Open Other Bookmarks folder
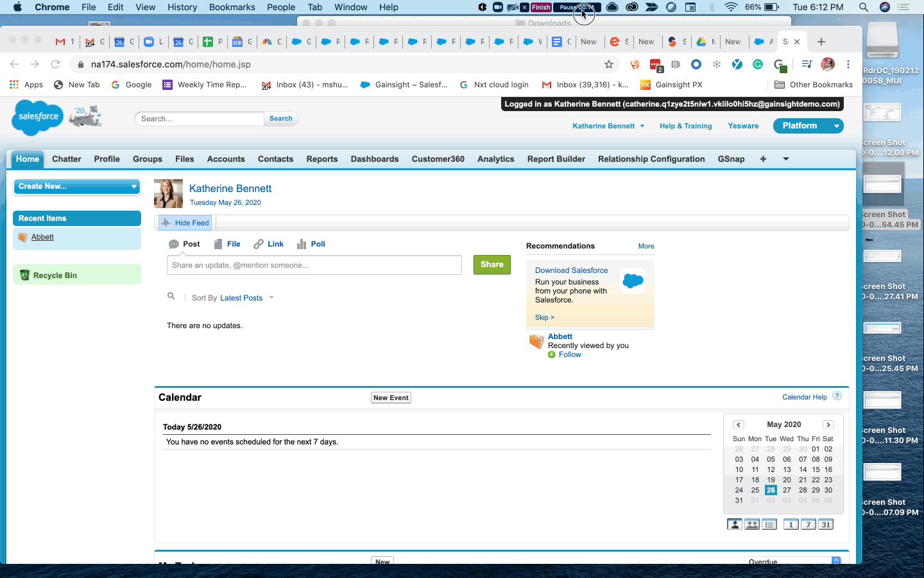924x578 pixels. 814,85
